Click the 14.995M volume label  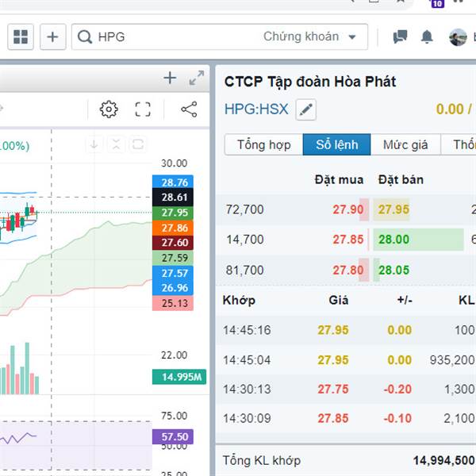(x=179, y=377)
